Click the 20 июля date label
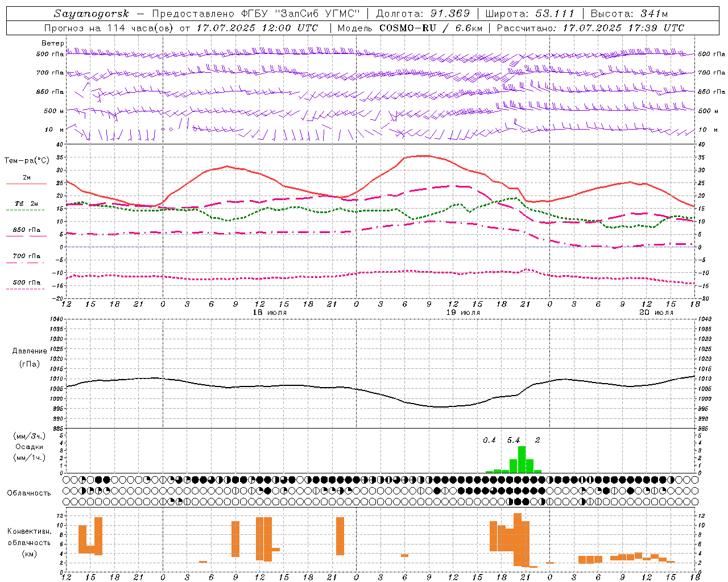This screenshot has width=728, height=582. (x=656, y=313)
